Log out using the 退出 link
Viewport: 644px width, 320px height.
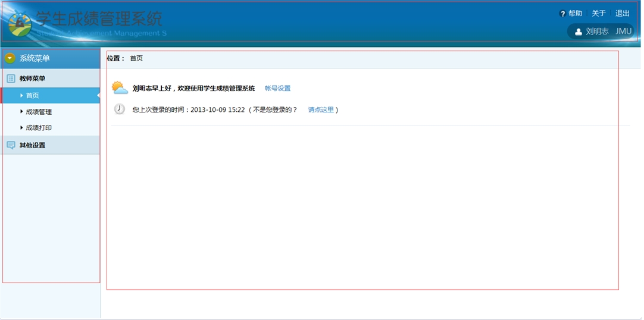click(x=622, y=14)
